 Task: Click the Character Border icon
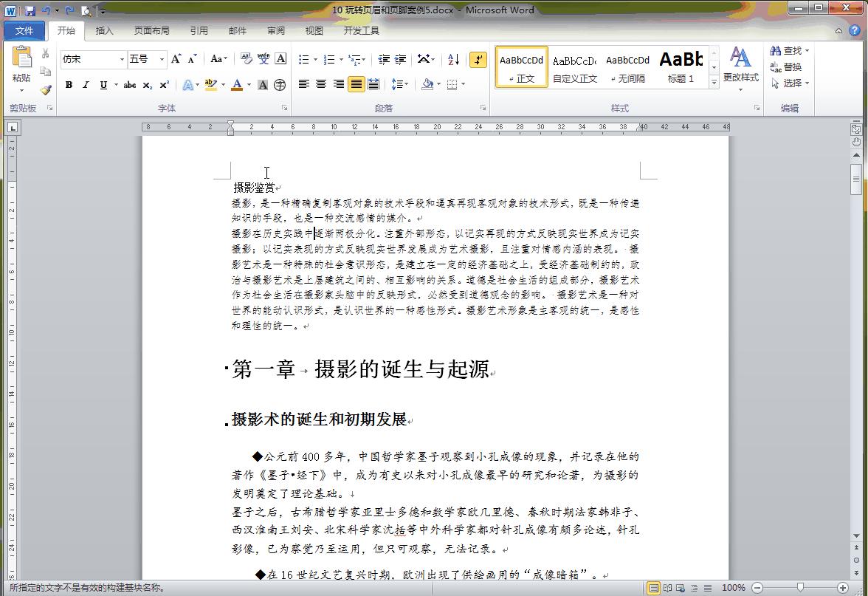(280, 59)
